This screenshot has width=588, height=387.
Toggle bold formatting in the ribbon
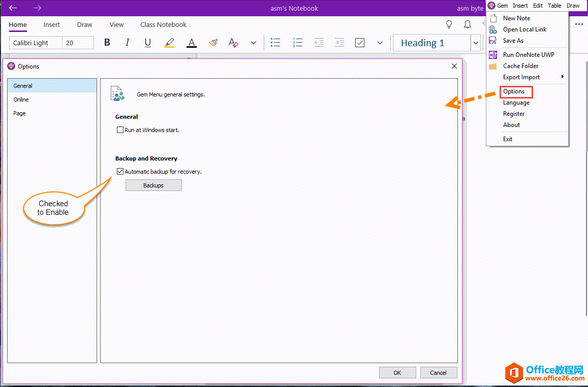click(107, 43)
